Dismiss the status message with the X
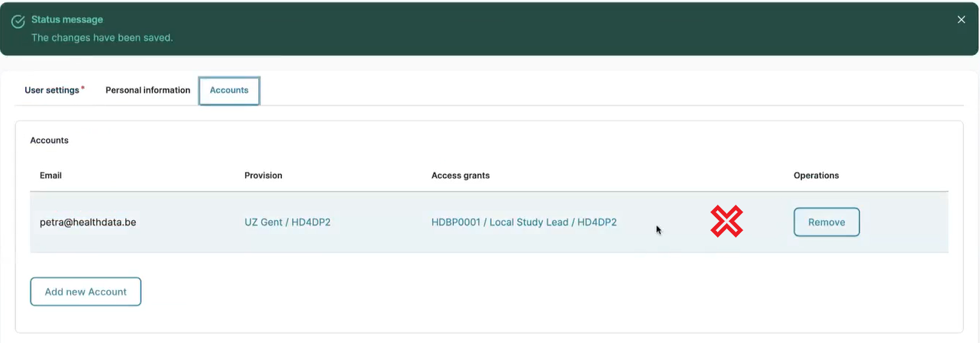Image resolution: width=980 pixels, height=343 pixels. point(961,20)
